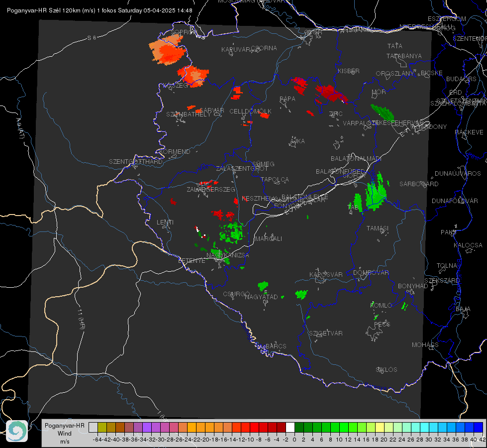This screenshot has height=448, width=487.
Task: Click the SZENTGOTTHARD city label
Action: [x=136, y=162]
